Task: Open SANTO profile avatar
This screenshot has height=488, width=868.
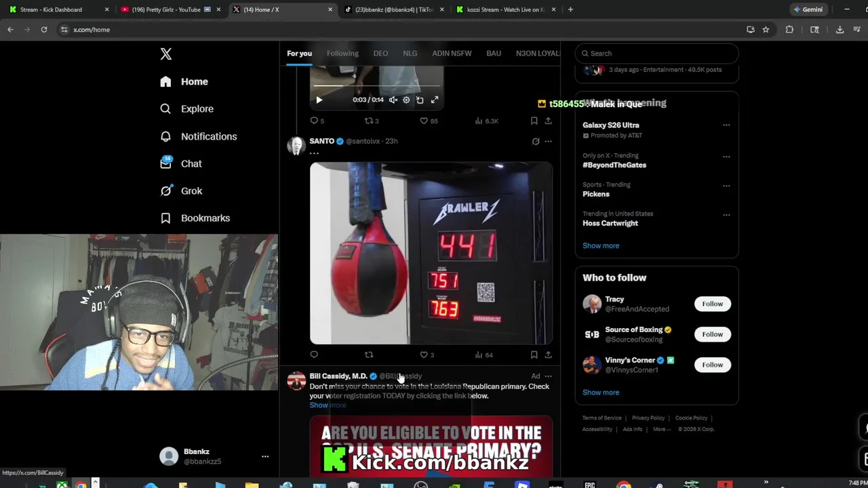Action: [296, 146]
